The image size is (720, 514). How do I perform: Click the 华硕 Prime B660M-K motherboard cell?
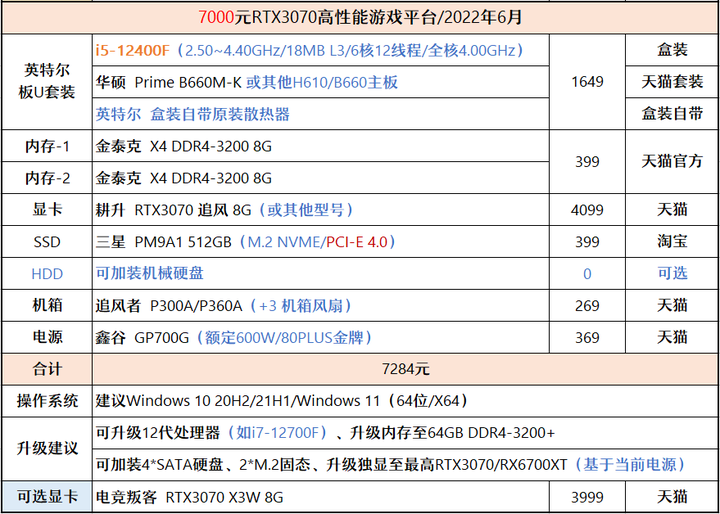click(x=321, y=82)
